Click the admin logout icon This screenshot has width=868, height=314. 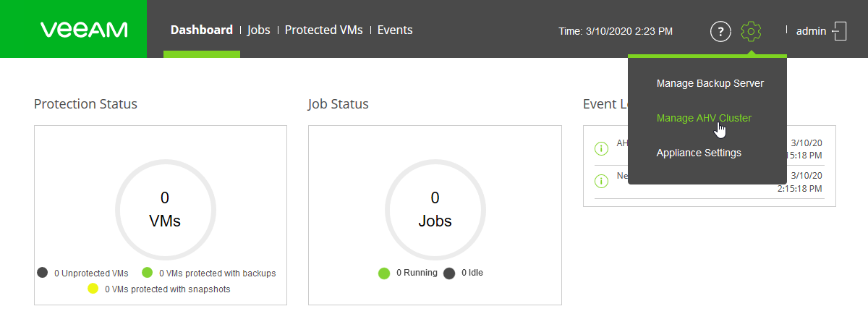(x=840, y=31)
